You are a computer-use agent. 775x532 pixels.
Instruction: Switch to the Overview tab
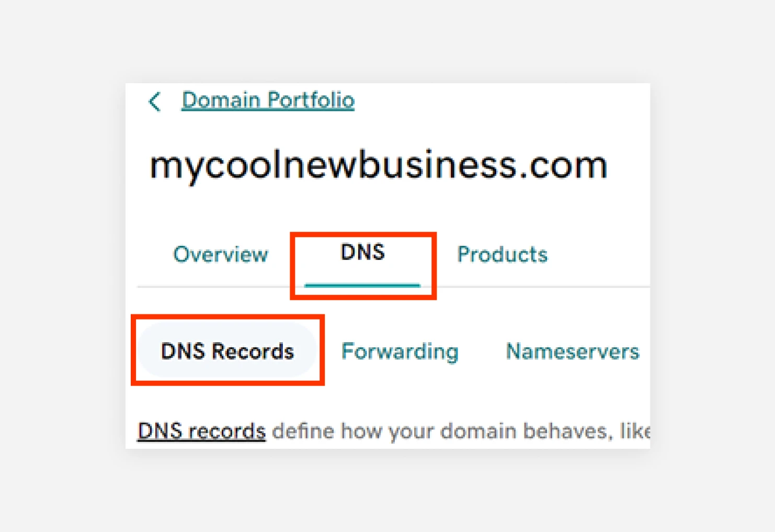point(221,255)
